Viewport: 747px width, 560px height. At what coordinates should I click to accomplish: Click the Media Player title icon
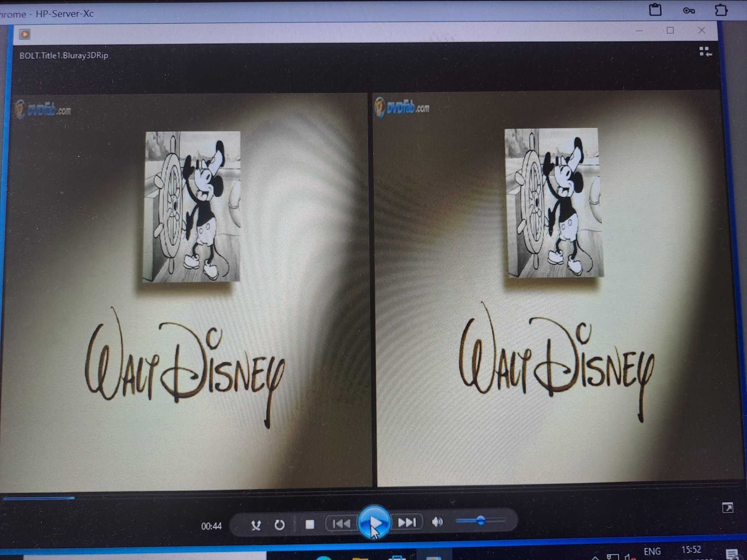pyautogui.click(x=25, y=34)
